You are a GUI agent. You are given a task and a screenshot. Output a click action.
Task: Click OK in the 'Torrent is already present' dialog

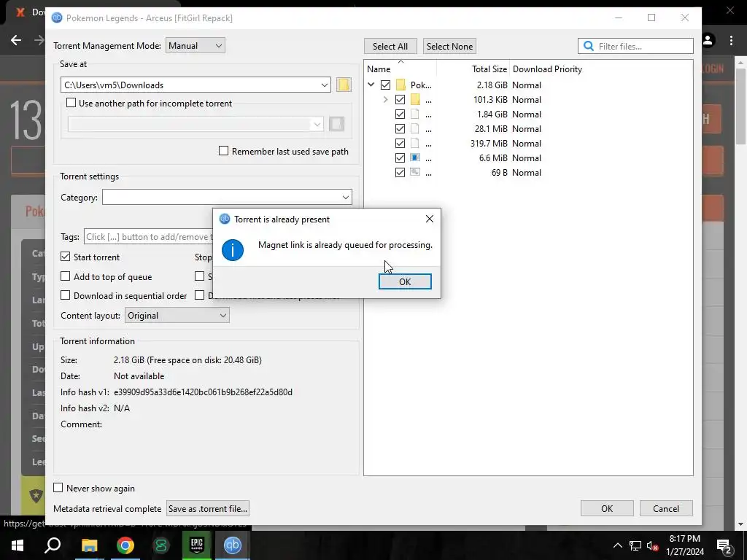pos(405,281)
